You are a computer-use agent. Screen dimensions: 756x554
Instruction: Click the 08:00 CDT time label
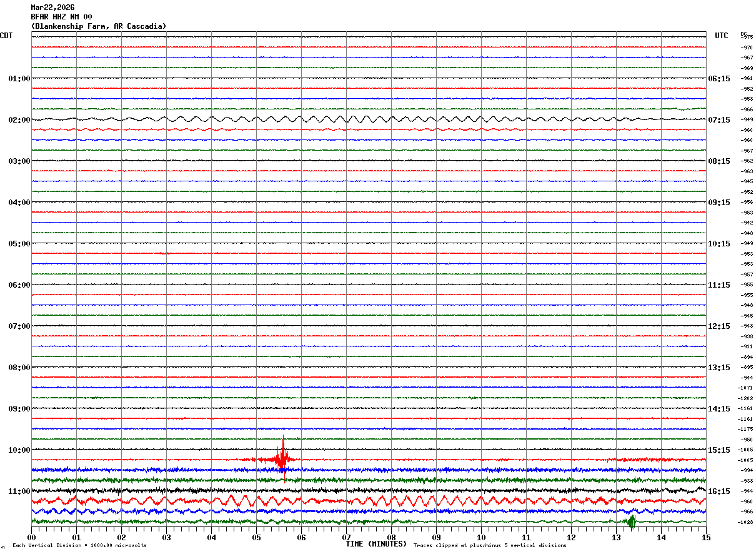[x=19, y=368]
